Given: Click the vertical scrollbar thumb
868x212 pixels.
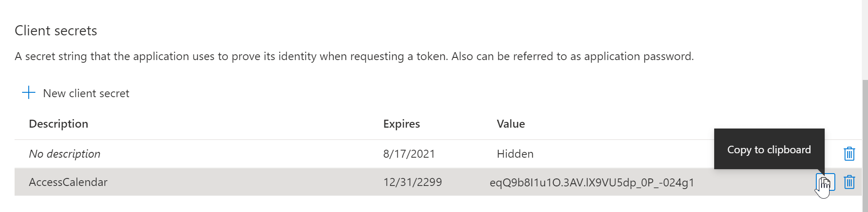Looking at the screenshot, I should [x=865, y=146].
